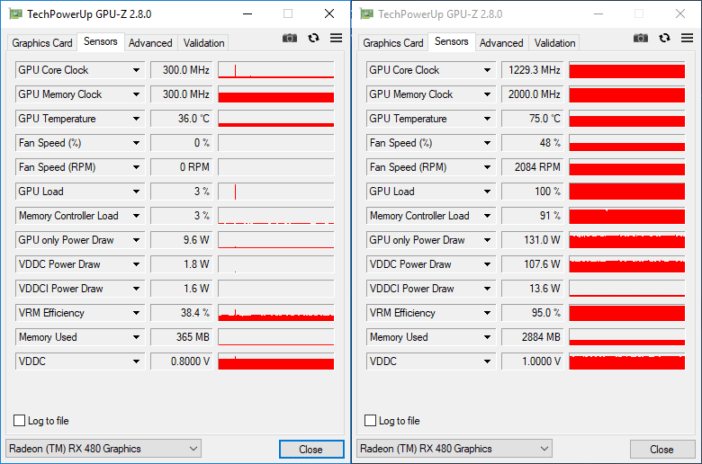702x464 pixels.
Task: Open the hamburger menu in the left GPU-Z window
Action: coord(336,38)
